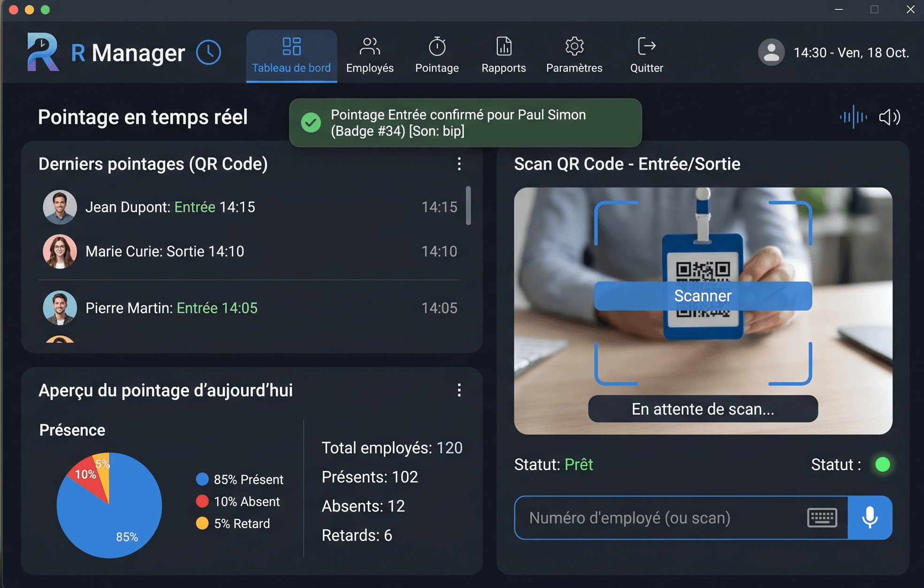
Task: Open the Pointage tab
Action: coord(437,56)
